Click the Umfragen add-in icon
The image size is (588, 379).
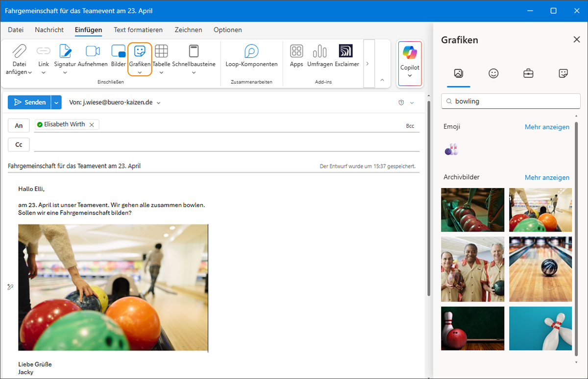coord(320,51)
